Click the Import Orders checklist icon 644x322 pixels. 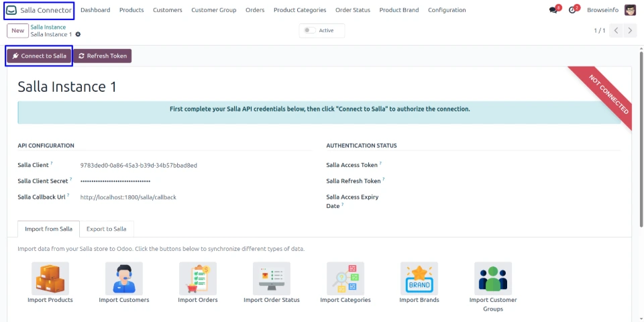point(198,278)
